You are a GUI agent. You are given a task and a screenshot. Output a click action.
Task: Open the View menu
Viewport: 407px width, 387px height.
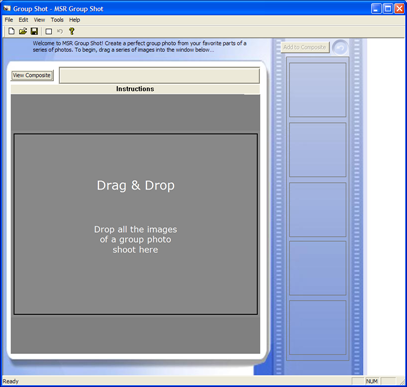tap(39, 20)
